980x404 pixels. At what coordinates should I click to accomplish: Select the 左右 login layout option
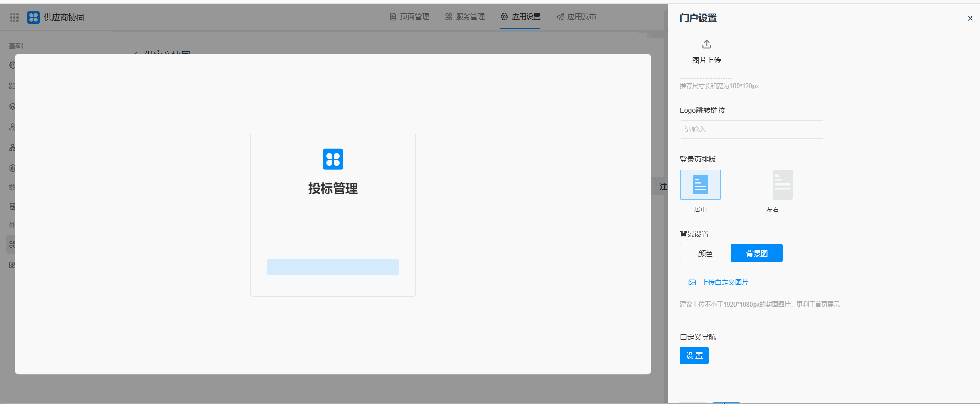(x=782, y=185)
